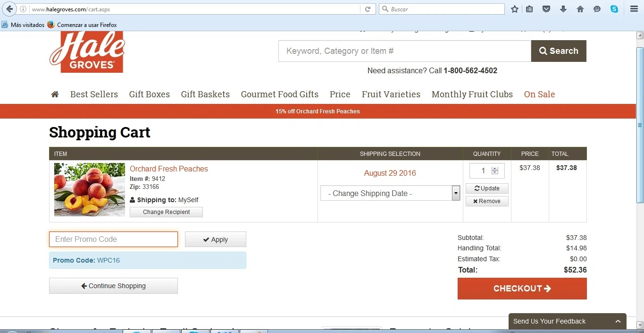Viewport: 644px width, 333px height.
Task: Open the Orchard Fresh Peaches product link
Action: point(169,169)
